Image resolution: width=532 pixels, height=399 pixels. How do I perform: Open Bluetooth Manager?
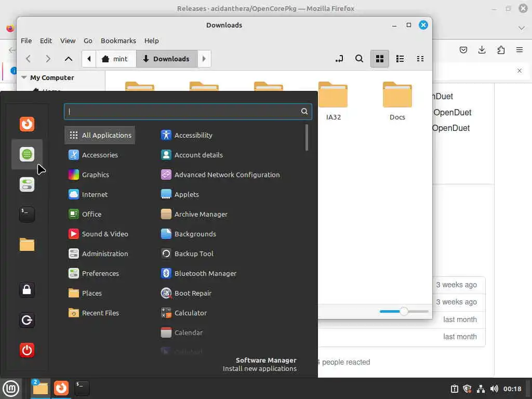click(x=198, y=273)
